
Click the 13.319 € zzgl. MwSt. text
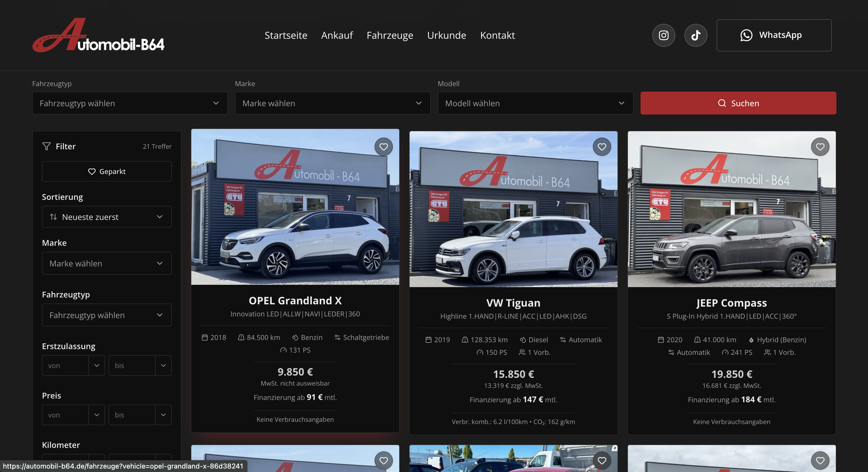point(514,386)
